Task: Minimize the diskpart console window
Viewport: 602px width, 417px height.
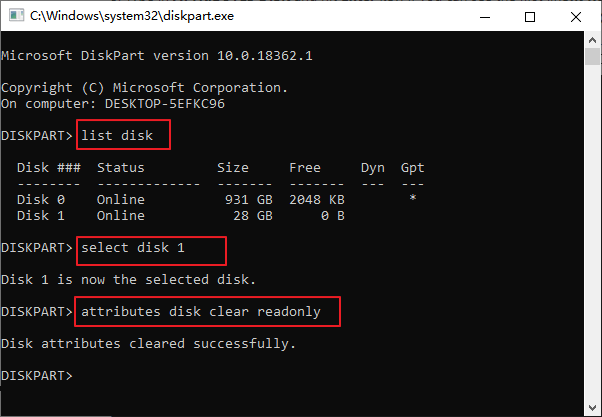Action: pos(486,16)
